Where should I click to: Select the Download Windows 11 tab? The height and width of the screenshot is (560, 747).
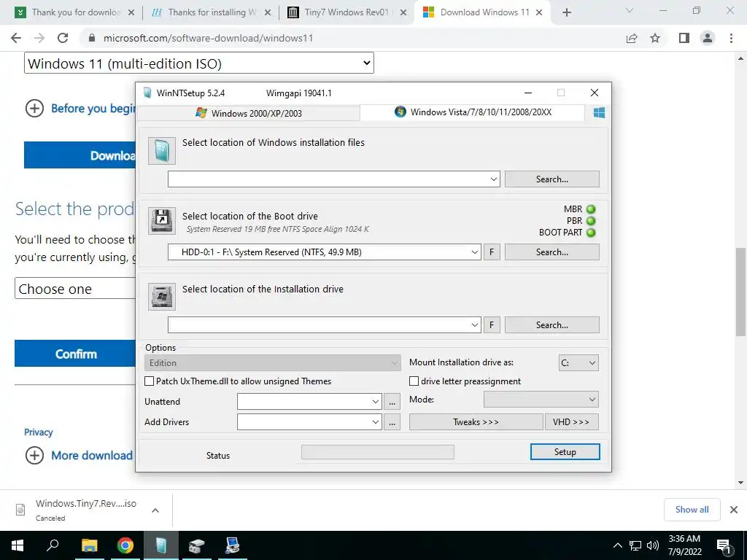[x=483, y=12]
